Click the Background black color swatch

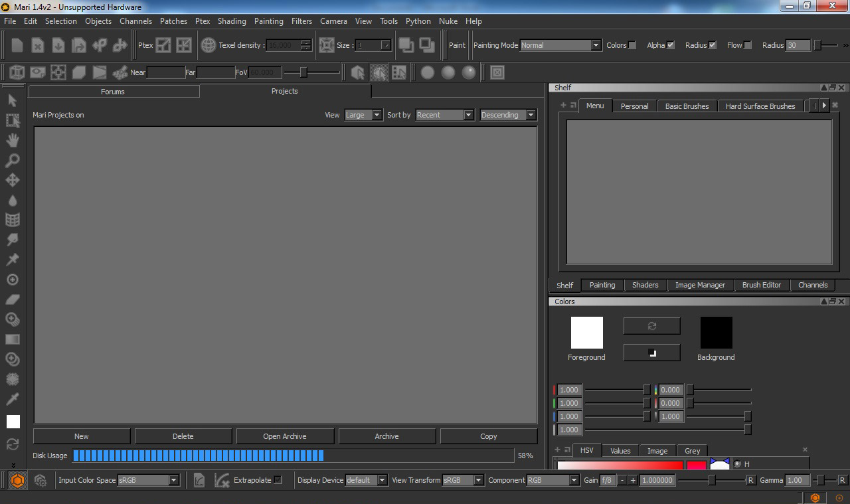[x=717, y=333]
